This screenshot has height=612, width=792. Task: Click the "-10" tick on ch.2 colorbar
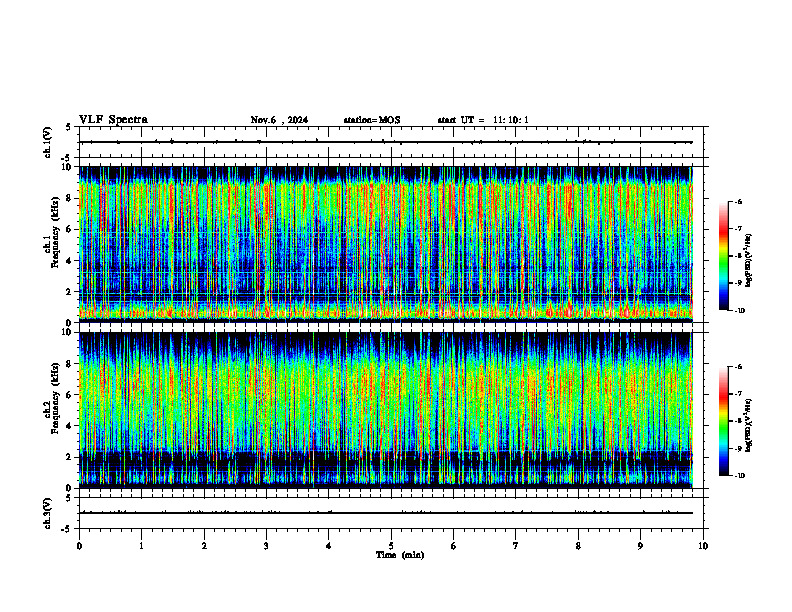coord(740,476)
